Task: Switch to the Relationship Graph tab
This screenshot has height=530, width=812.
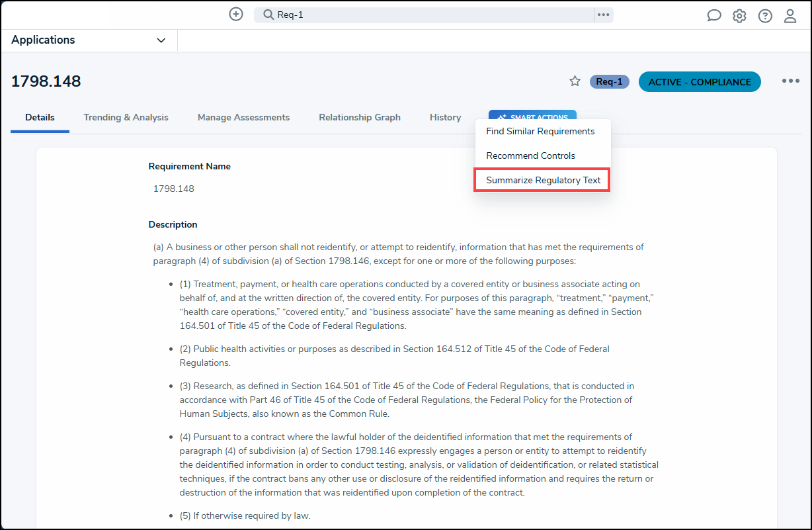Action: [360, 117]
